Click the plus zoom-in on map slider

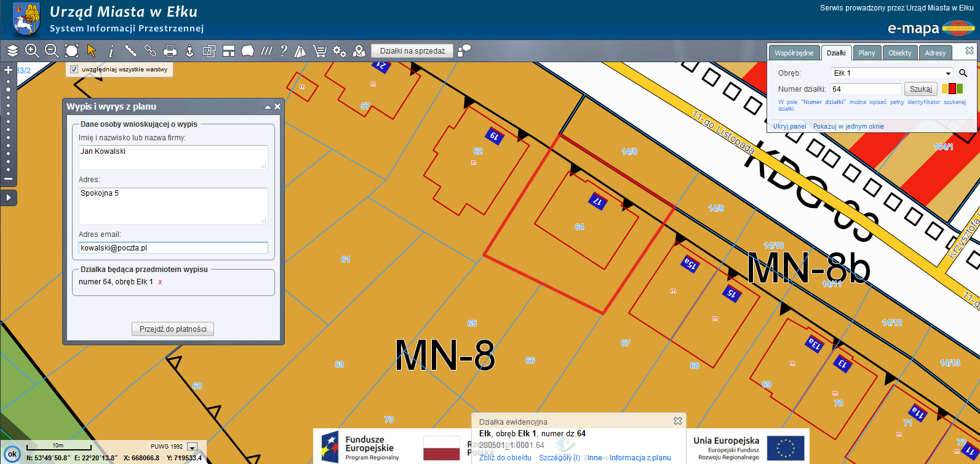9,70
